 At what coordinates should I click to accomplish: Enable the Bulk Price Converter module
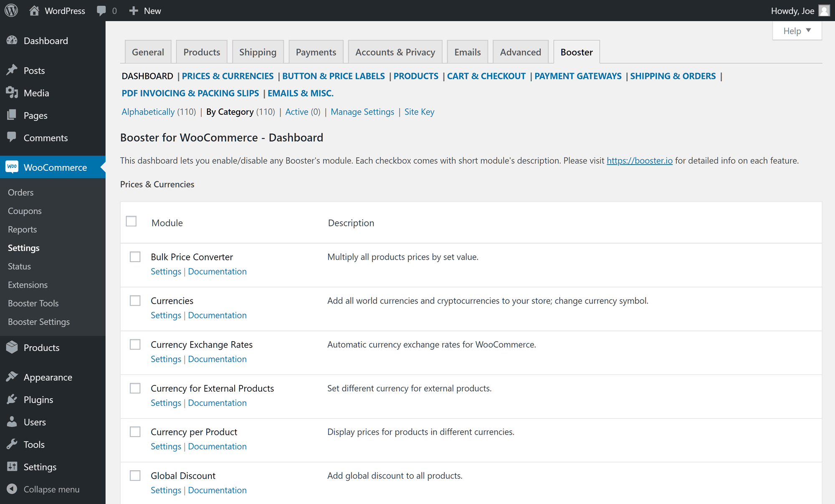point(135,257)
